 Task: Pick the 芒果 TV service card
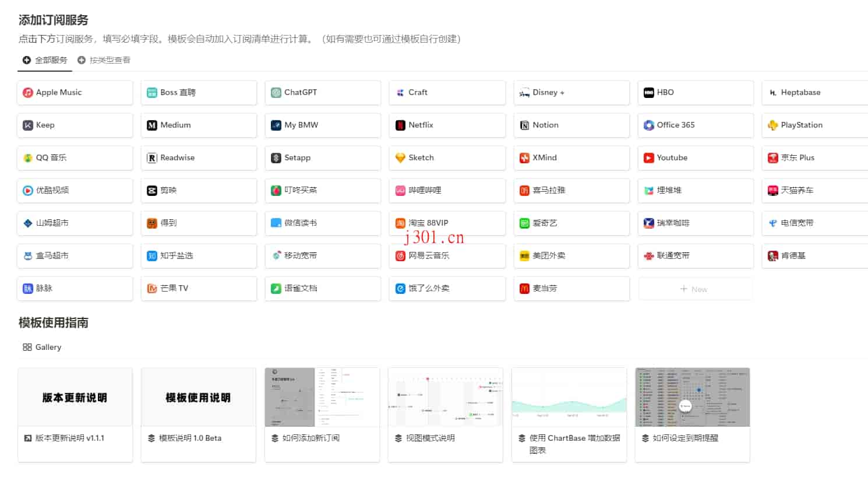(x=199, y=289)
